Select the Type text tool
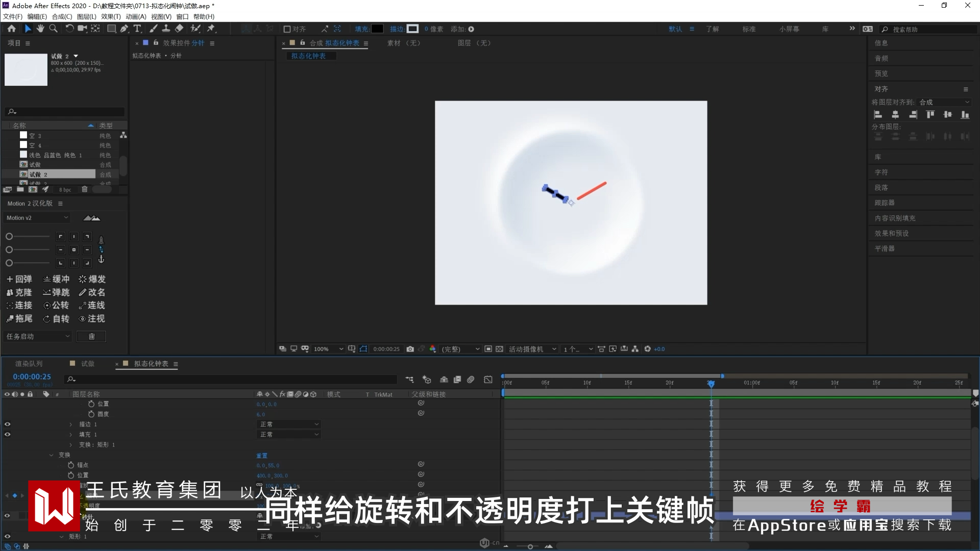 [137, 29]
